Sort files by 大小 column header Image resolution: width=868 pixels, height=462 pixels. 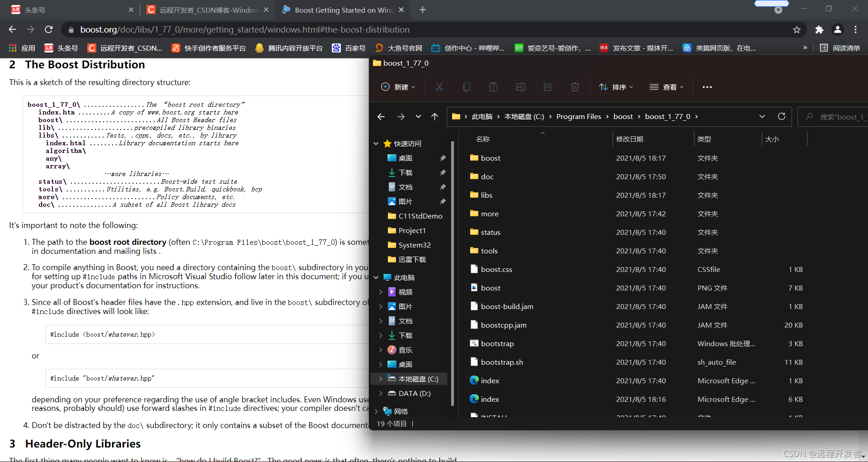772,139
